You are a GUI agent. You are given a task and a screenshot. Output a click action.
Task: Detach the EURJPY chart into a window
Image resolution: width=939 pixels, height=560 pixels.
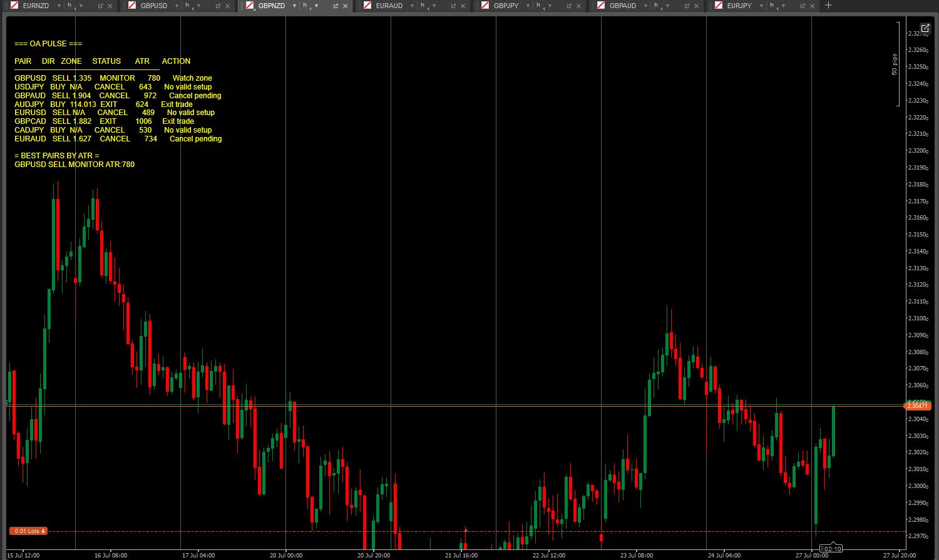pos(803,6)
